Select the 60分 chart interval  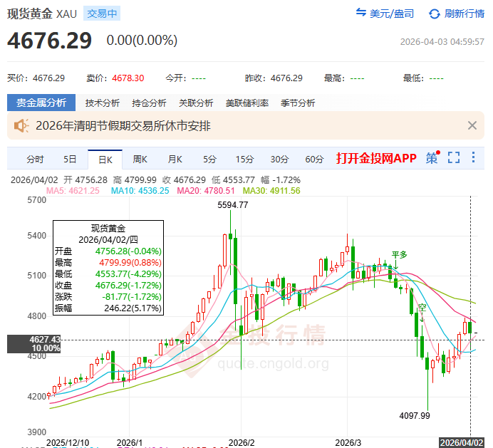tap(314, 159)
